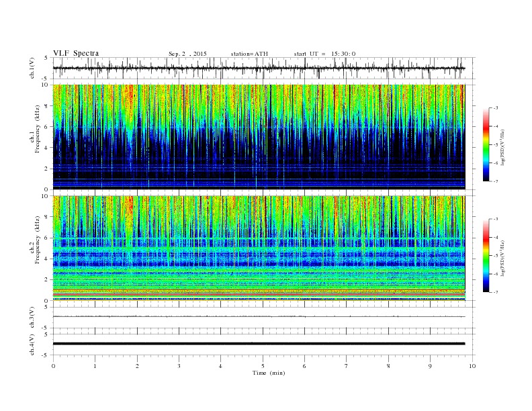Image resolution: width=532 pixels, height=411 pixels.
Task: Click the ch.1 spectrogram color scale bar
Action: coord(486,144)
